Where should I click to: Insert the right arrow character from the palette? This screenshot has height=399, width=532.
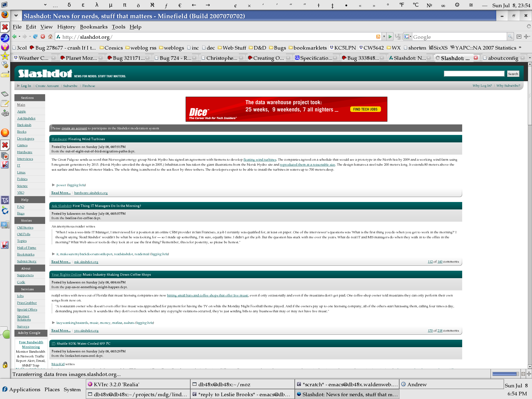pyautogui.click(x=208, y=5)
